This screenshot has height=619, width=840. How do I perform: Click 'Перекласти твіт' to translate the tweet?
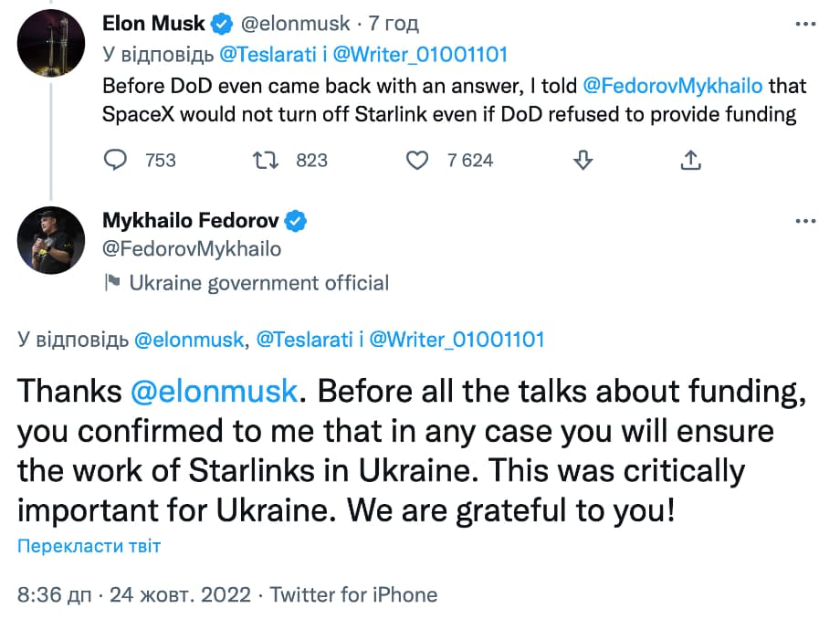coord(89,546)
